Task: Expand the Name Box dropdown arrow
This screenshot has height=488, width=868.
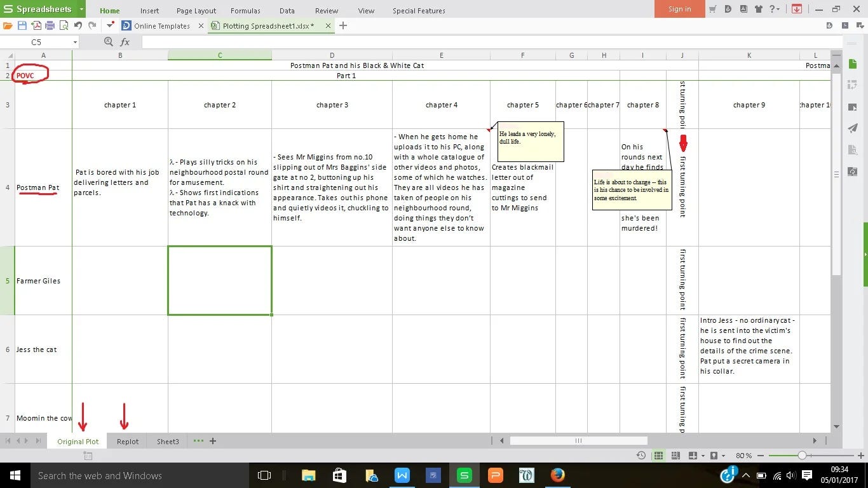Action: pyautogui.click(x=75, y=42)
